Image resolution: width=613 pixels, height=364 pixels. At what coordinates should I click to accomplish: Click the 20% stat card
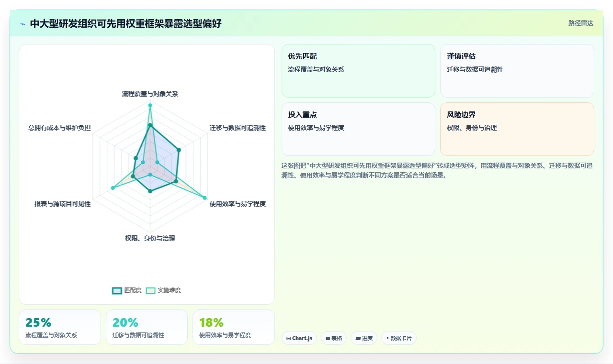[147, 327]
